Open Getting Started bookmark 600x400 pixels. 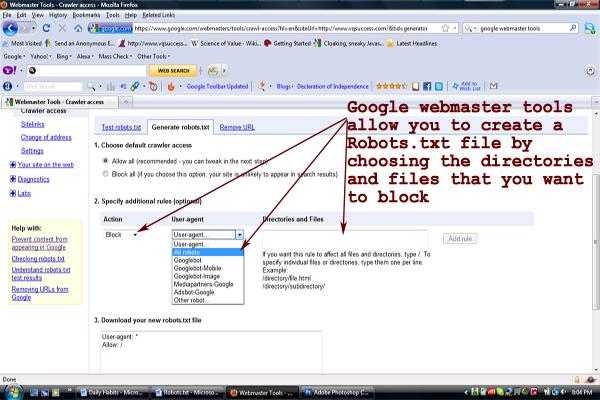pos(287,43)
